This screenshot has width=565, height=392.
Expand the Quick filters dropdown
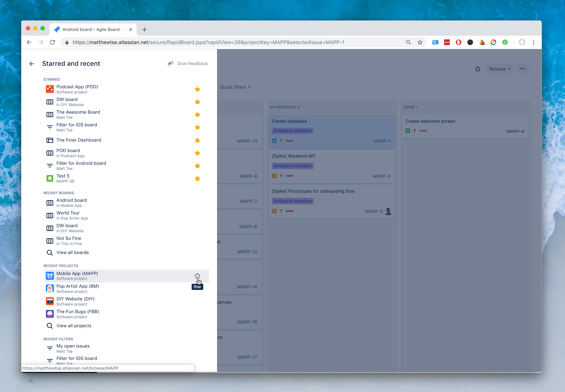(x=235, y=87)
